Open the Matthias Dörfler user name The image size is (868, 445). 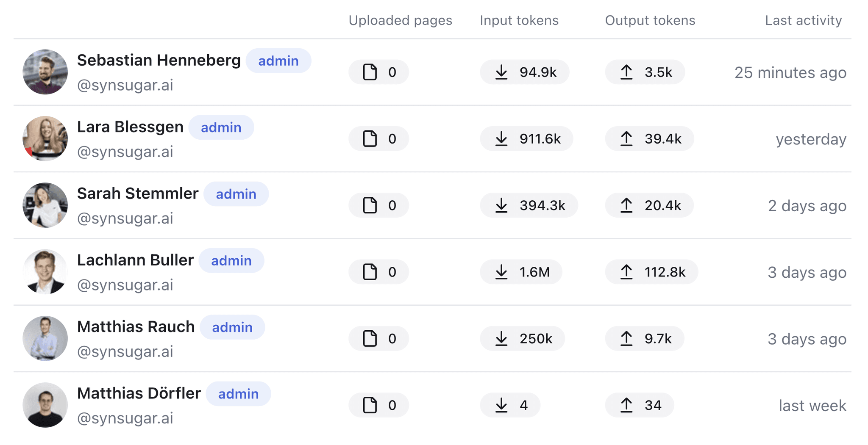pos(139,393)
